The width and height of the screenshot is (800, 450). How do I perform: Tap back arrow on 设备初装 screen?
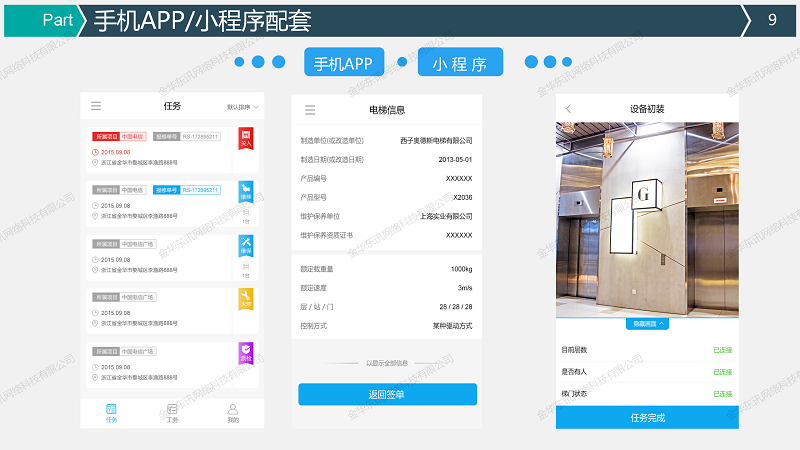pos(569,108)
